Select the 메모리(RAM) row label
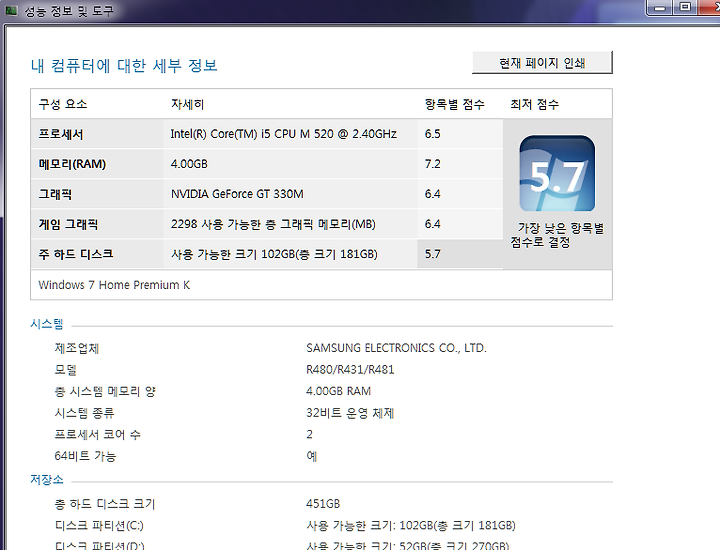The image size is (720, 550). coord(72,164)
